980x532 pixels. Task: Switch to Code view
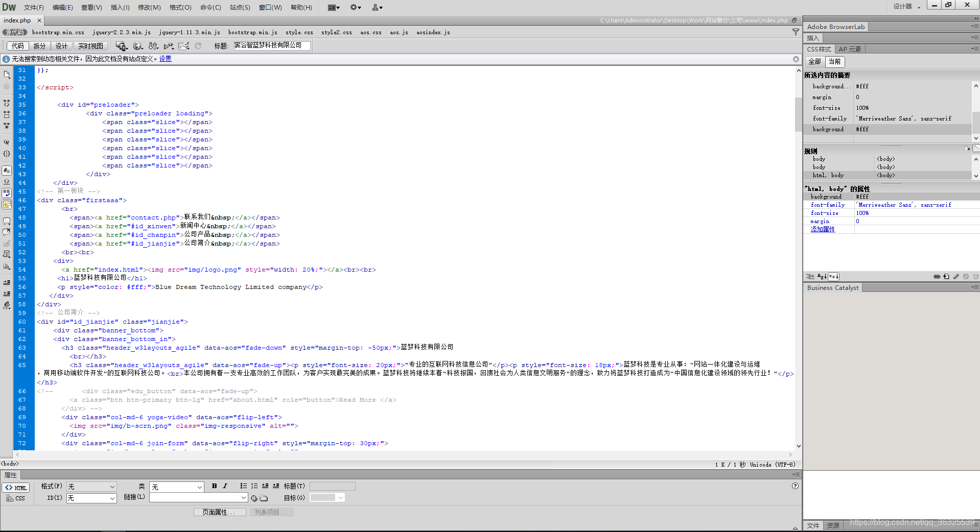point(18,46)
